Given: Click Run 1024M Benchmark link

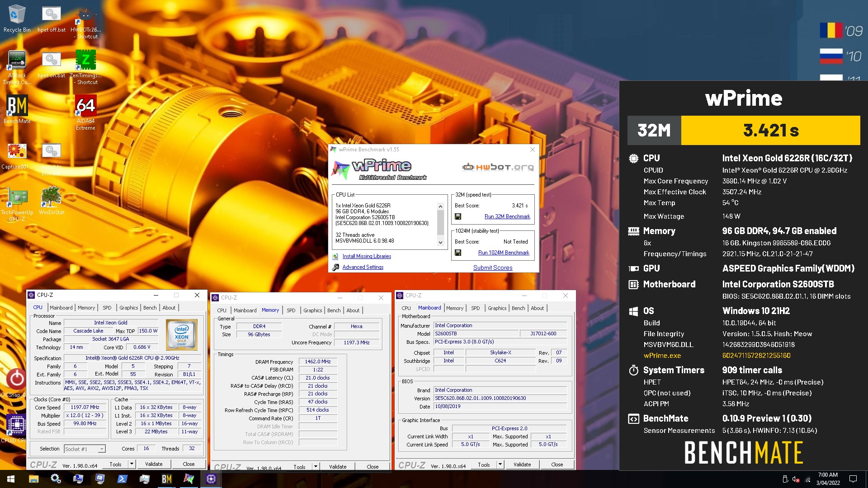Looking at the screenshot, I should (504, 253).
